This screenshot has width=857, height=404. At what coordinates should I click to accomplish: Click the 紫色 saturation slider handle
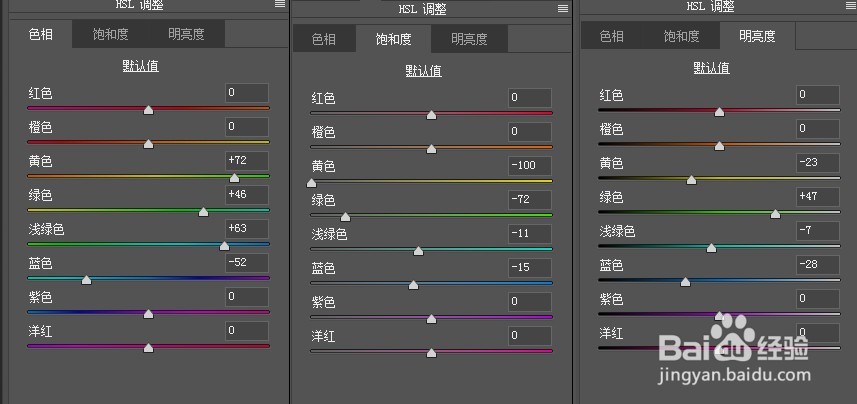click(x=431, y=319)
